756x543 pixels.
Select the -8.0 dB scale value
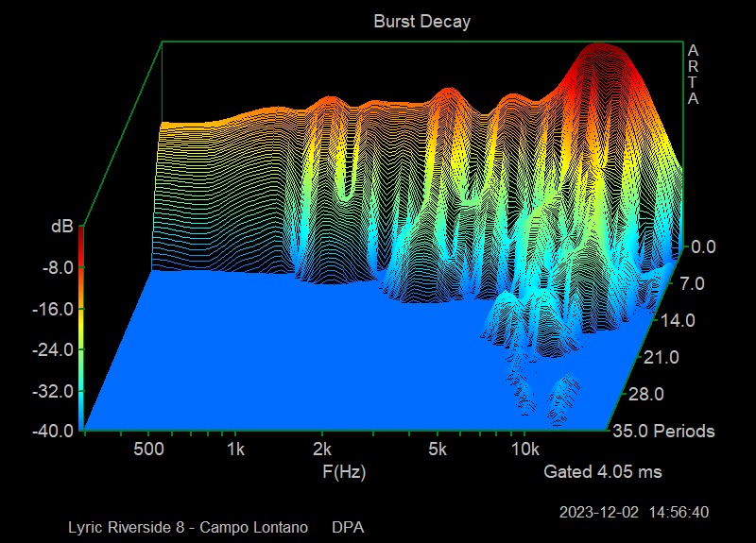tap(58, 268)
